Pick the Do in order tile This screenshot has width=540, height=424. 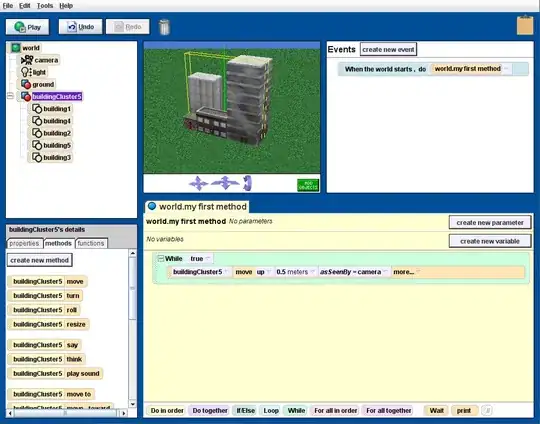[167, 411]
